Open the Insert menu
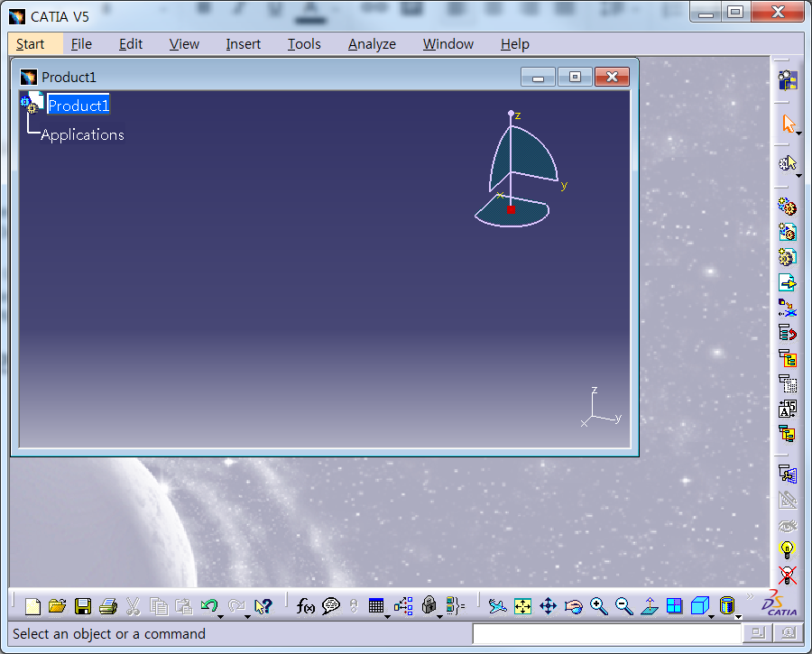Screen dimensions: 812x654 pyautogui.click(x=243, y=44)
